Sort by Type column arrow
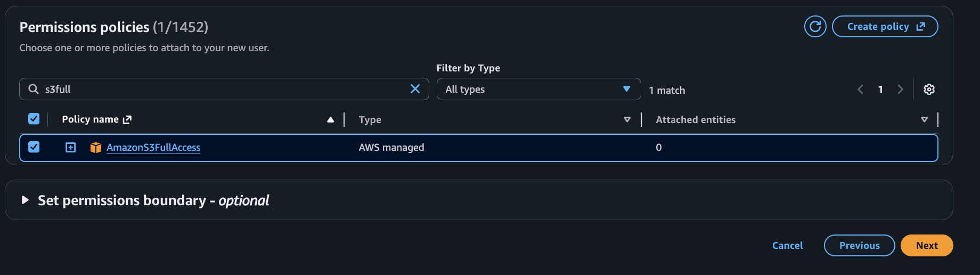The image size is (980, 275). (627, 120)
